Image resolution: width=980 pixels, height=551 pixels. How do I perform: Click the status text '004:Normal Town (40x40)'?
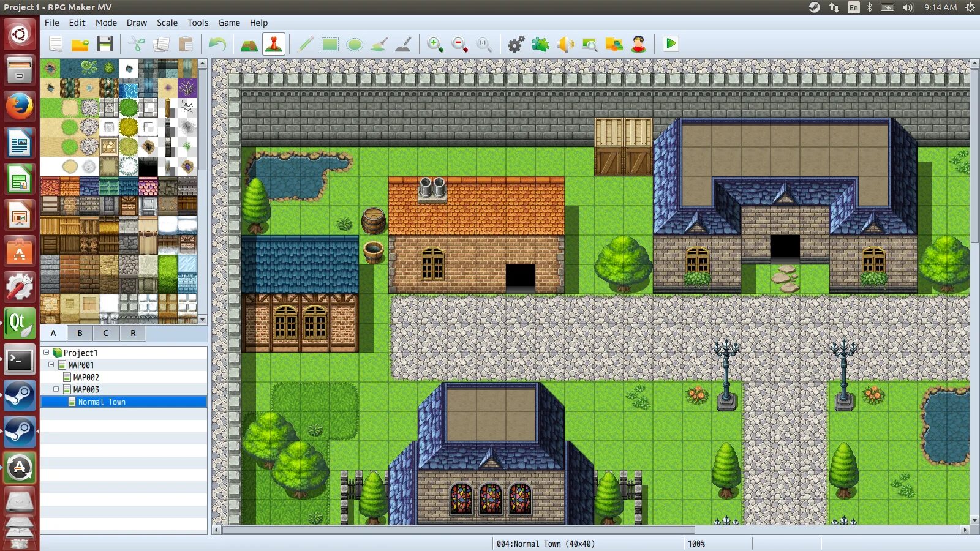[546, 544]
